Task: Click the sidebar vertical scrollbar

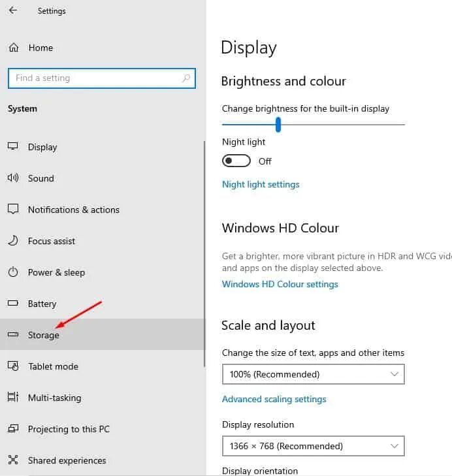Action: [x=204, y=254]
